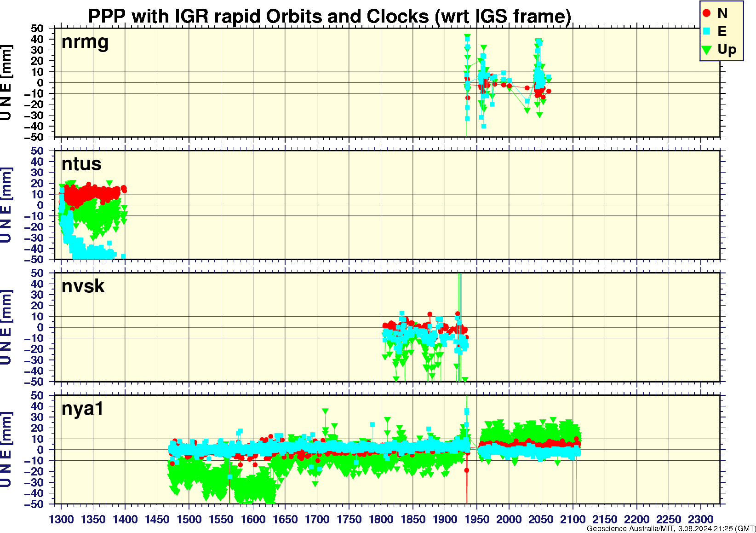Click the red N legend marker
The width and height of the screenshot is (756, 533).
(707, 13)
